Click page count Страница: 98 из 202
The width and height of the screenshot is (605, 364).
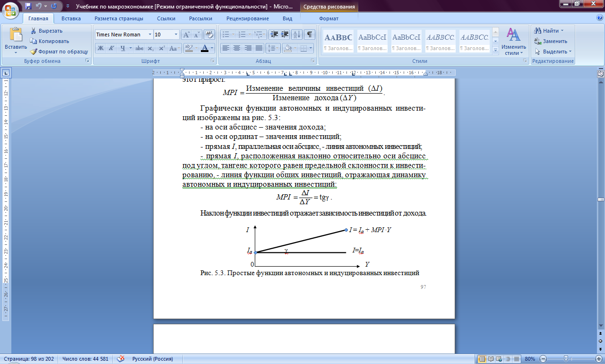pos(28,359)
